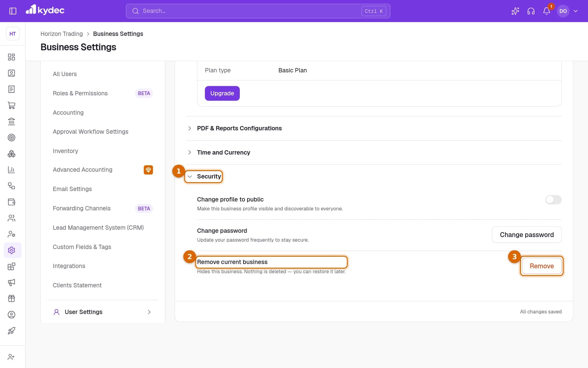Viewport: 588px width, 368px height.
Task: Open the rocket sidebar icon
Action: coord(11,331)
